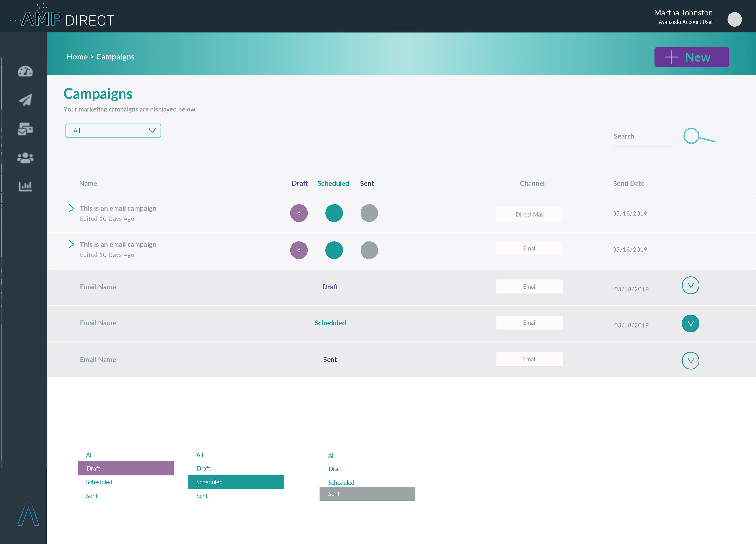The image size is (756, 544).
Task: Select Scheduled in the third filter list
Action: (x=341, y=483)
